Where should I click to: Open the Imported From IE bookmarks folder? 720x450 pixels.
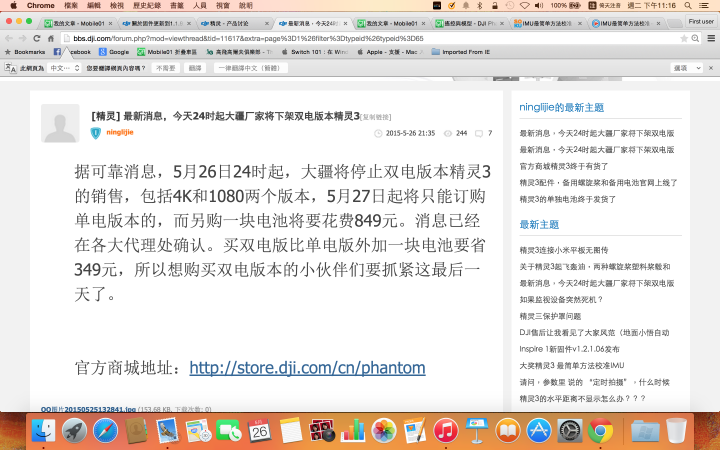(461, 52)
